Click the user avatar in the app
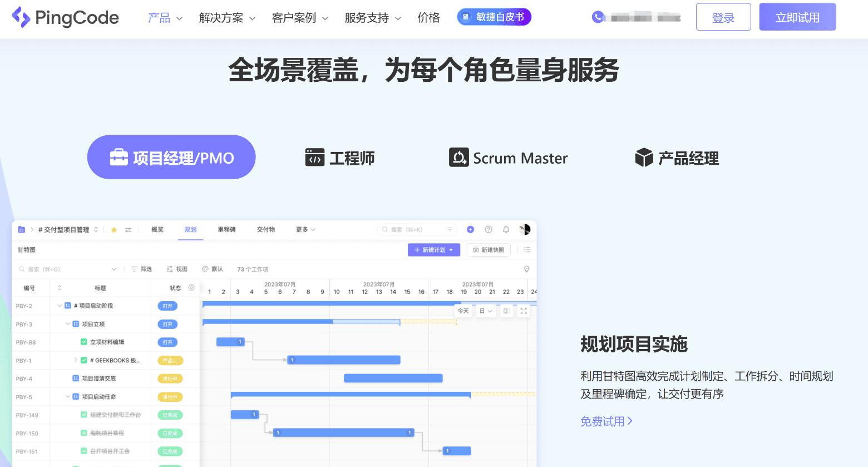Viewport: 868px width, 467px height. tap(525, 229)
